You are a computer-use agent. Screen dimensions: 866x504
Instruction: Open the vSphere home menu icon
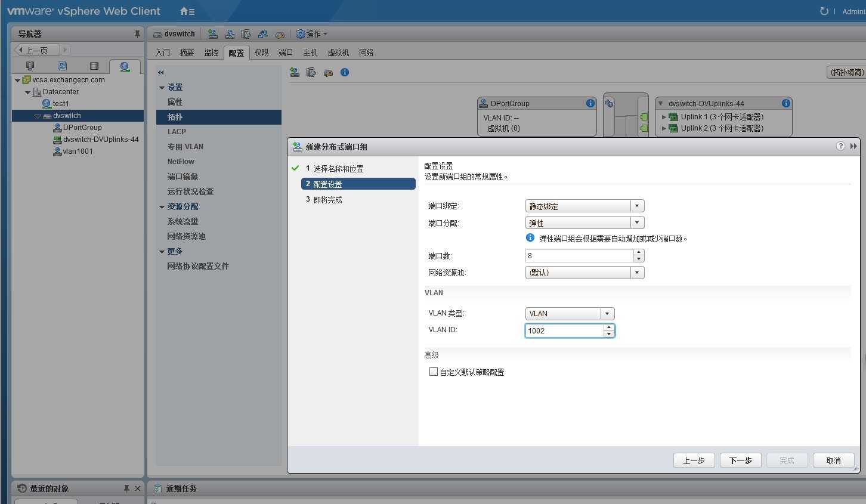[x=187, y=11]
